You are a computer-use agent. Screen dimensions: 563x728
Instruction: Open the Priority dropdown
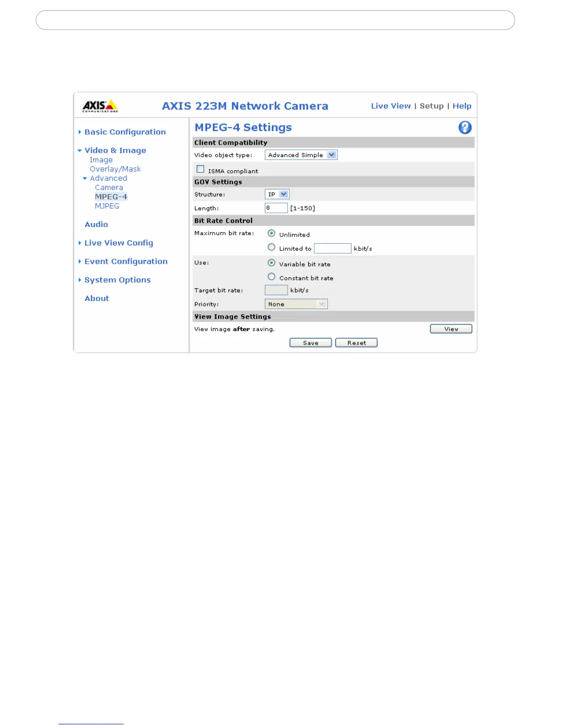(296, 304)
